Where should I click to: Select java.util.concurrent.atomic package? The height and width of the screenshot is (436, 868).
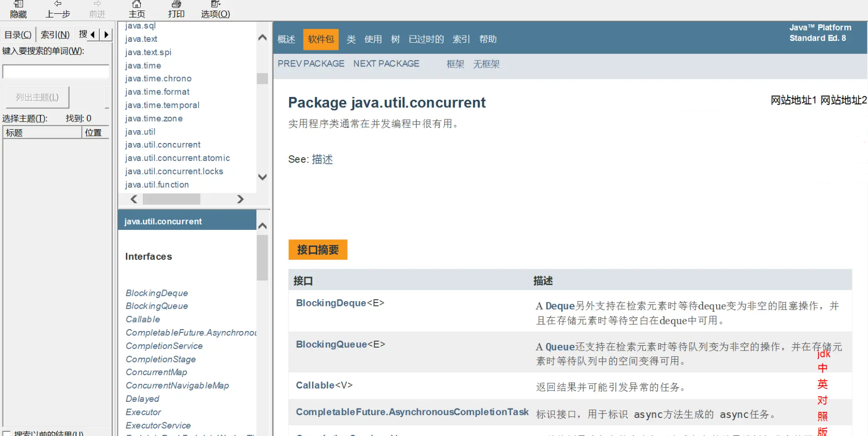pyautogui.click(x=178, y=158)
